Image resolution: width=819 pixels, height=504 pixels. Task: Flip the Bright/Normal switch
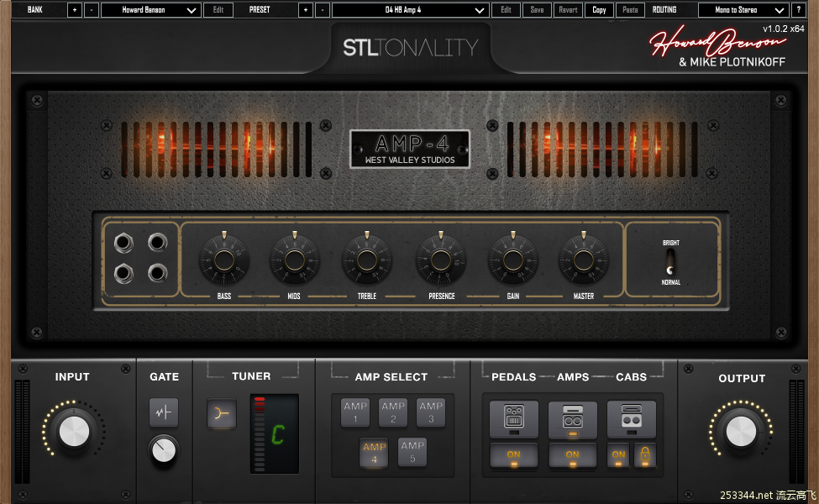click(x=670, y=262)
